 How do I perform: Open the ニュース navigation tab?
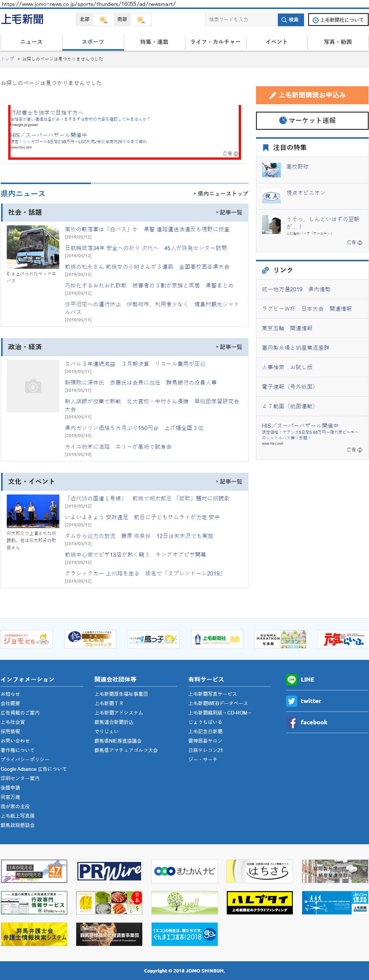tap(31, 42)
